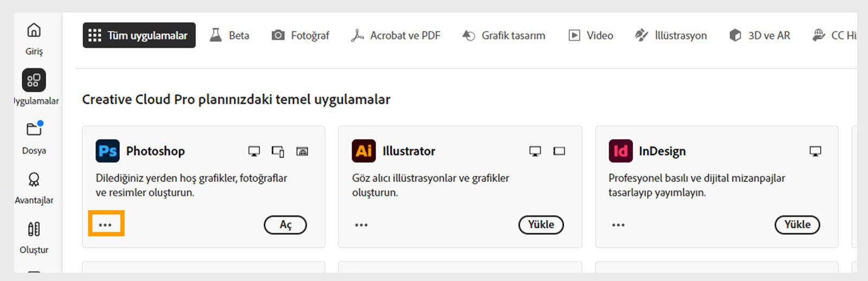Open the Grafik tasarım tab
The image size is (868, 281).
(503, 35)
